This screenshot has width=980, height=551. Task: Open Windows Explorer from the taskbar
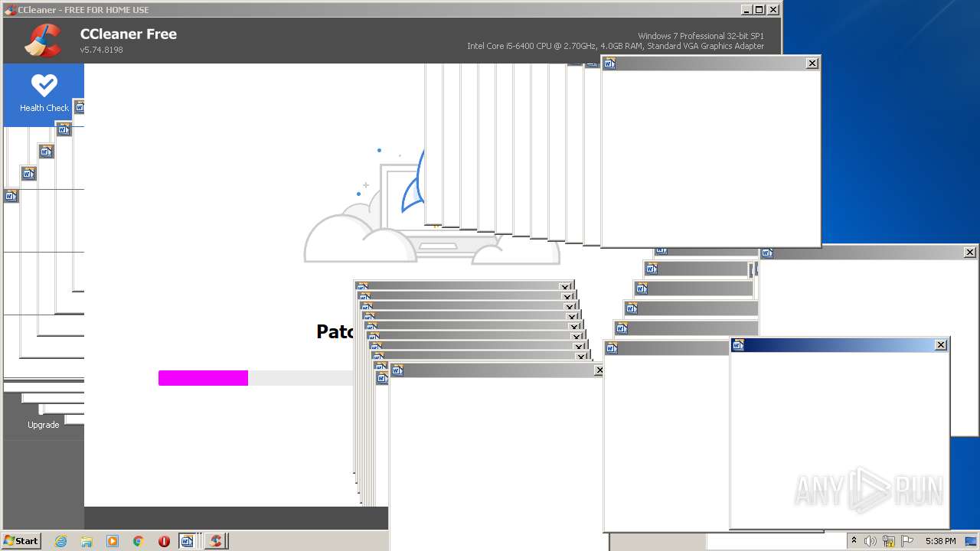point(87,541)
